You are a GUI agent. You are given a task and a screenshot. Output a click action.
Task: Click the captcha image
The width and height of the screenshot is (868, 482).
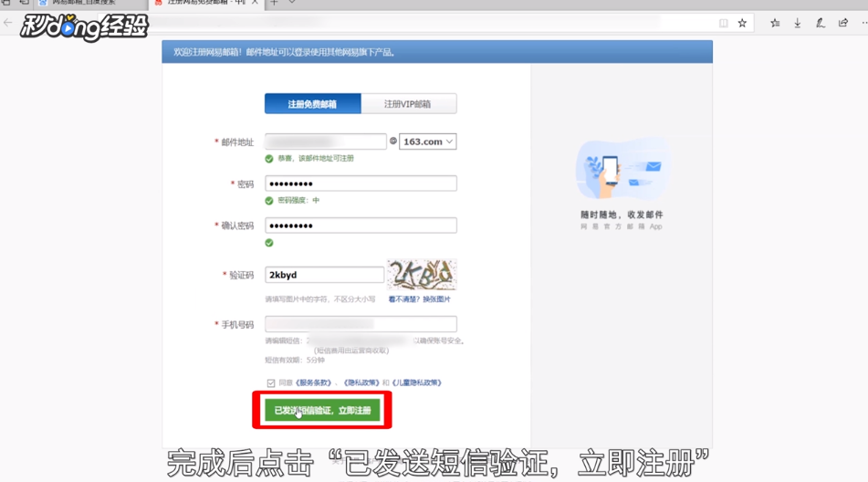coord(422,275)
